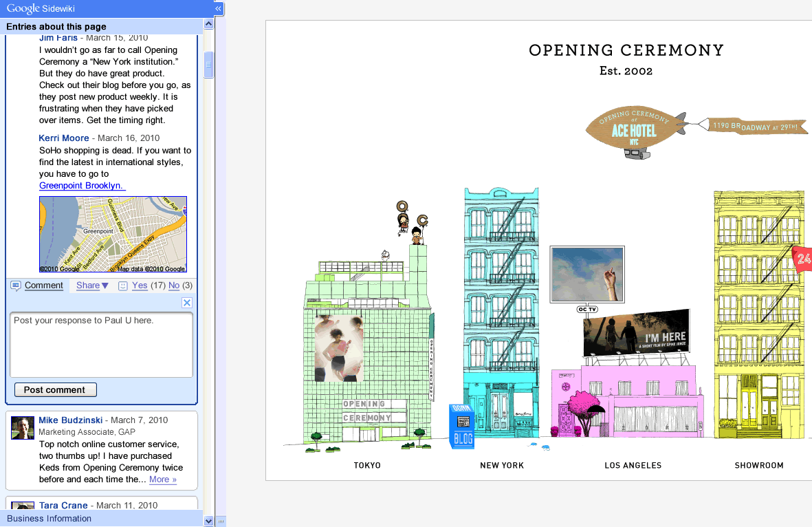Click the Comment speech bubble icon
This screenshot has height=527, width=812.
click(16, 286)
